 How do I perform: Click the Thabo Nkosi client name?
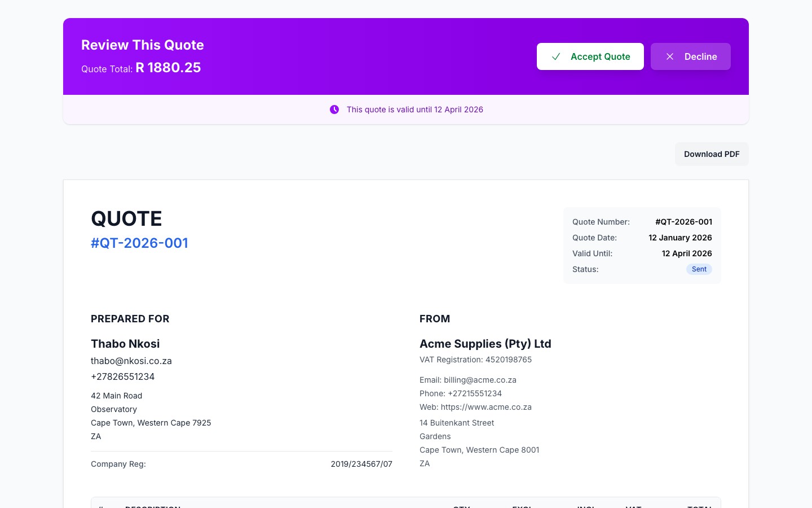(125, 344)
